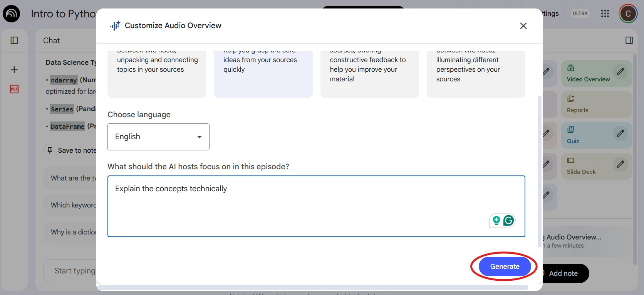Open the Choose language dropdown showing English
Viewport: 644px width, 295px height.
click(158, 137)
